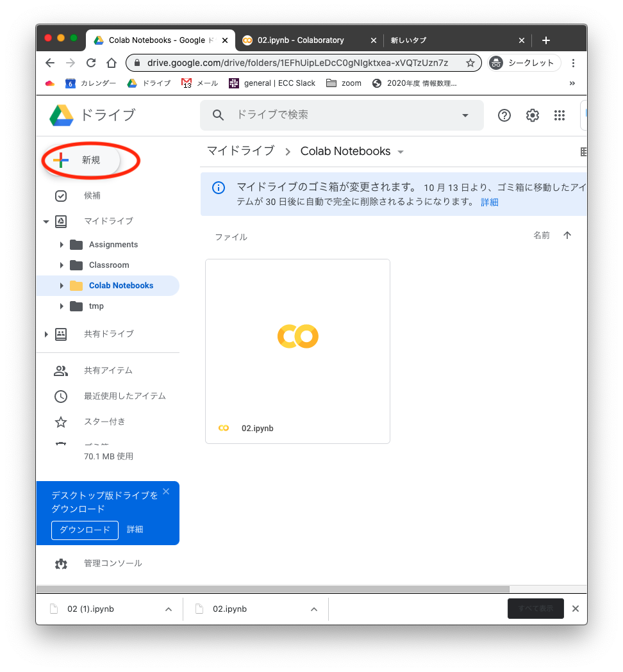The width and height of the screenshot is (623, 672).
Task: Expand the Assignments folder
Action: (62, 245)
